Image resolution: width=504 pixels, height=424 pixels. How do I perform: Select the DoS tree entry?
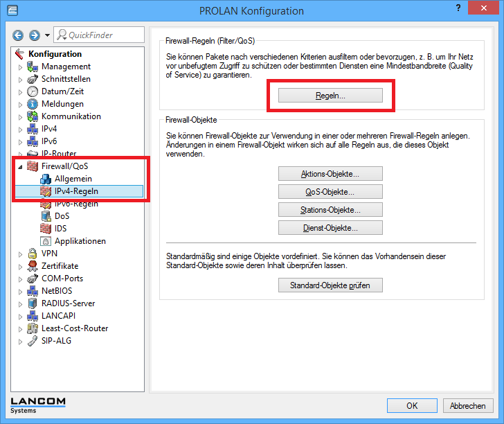coord(62,216)
